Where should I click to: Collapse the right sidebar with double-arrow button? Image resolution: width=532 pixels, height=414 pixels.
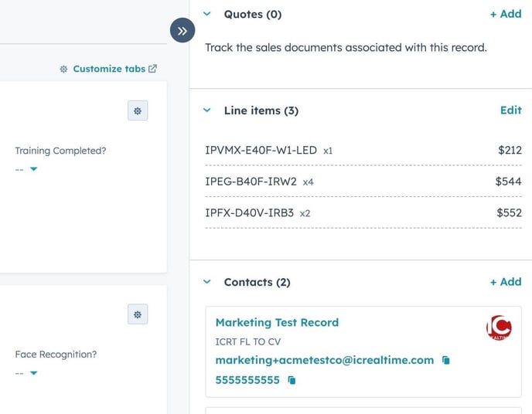[182, 31]
